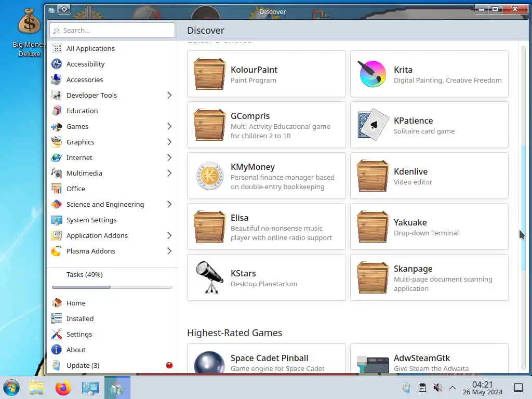
Task: Click the System Settings monitor icon
Action: [57, 220]
